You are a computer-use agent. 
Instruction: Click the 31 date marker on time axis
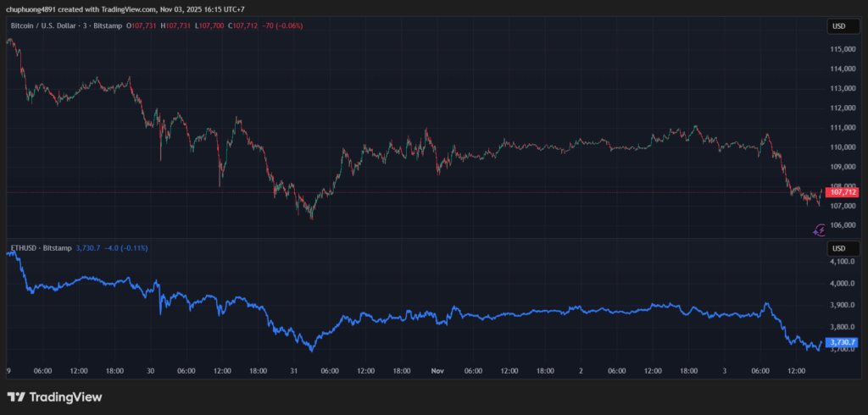[293, 370]
